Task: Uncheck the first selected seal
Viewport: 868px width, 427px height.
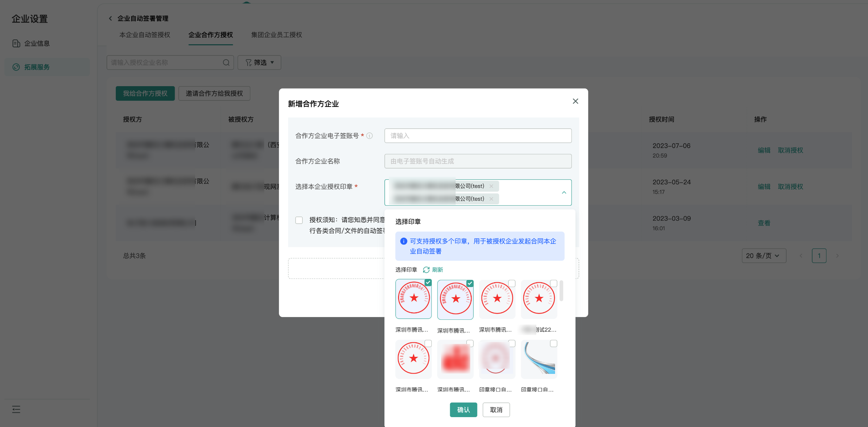Action: pyautogui.click(x=428, y=283)
